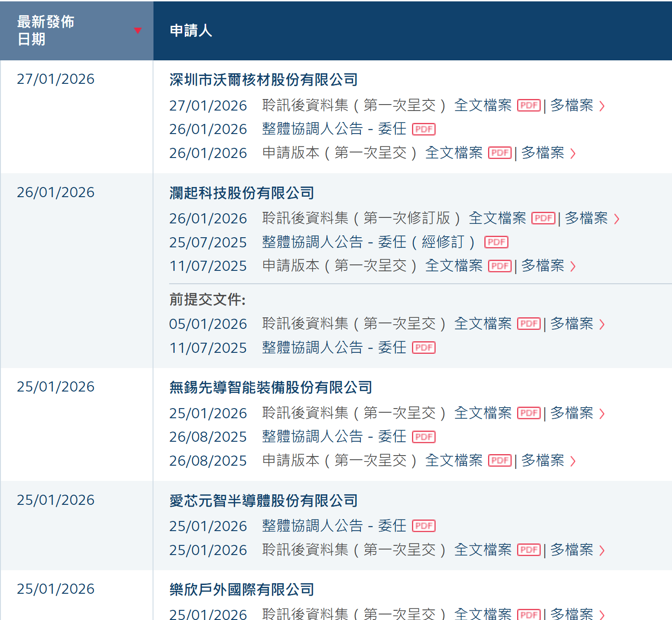Open PDF icon for 深圳市沃爾核材 申請版本 26/01/2026

pos(500,153)
